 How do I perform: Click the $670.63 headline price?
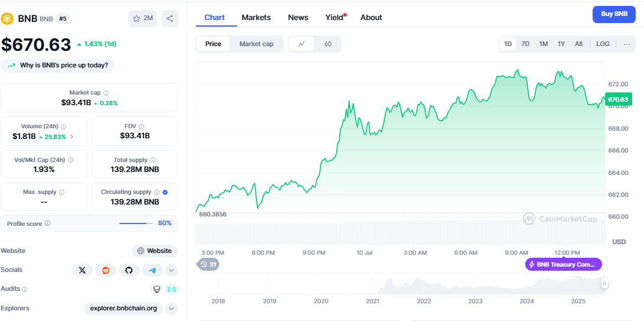(36, 44)
